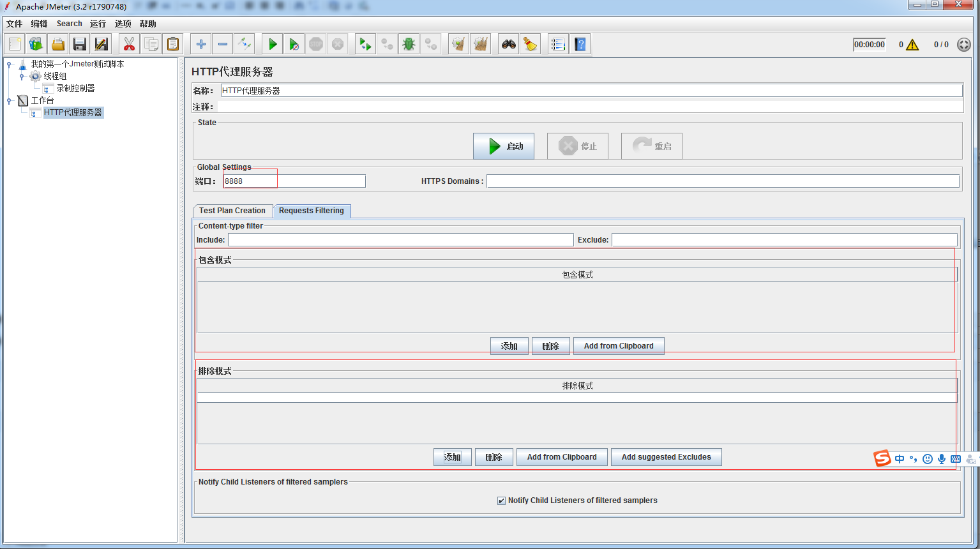The image size is (980, 549).
Task: Open the 运行 menu
Action: [x=98, y=24]
